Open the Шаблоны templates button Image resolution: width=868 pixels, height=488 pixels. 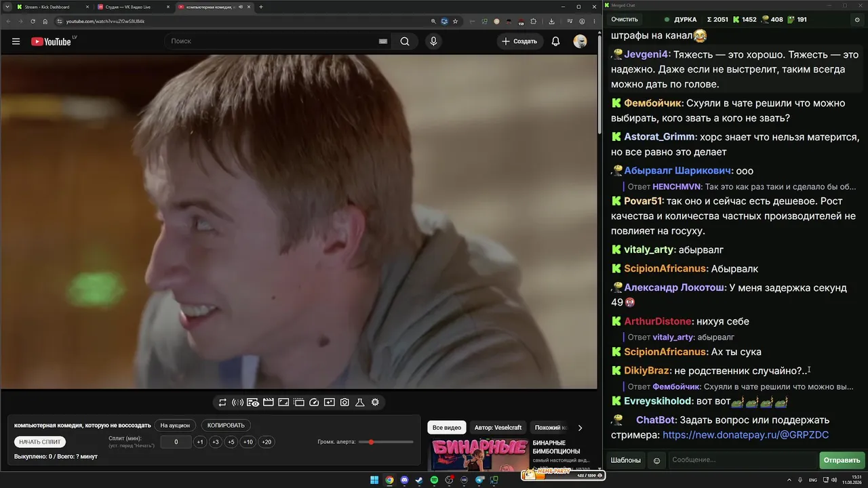pos(626,460)
